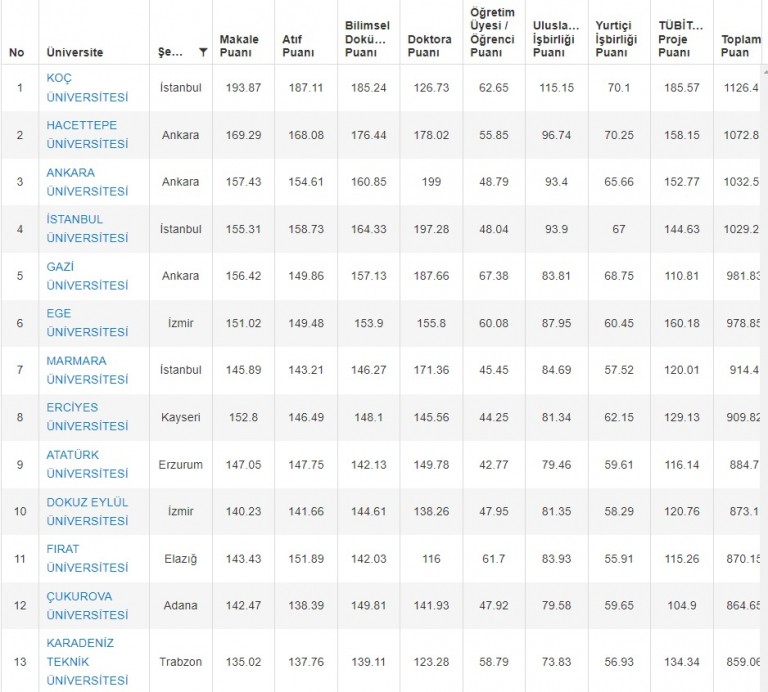Visit the ÇUKUROVA ÜNİVERSİTESİ link

[87, 605]
